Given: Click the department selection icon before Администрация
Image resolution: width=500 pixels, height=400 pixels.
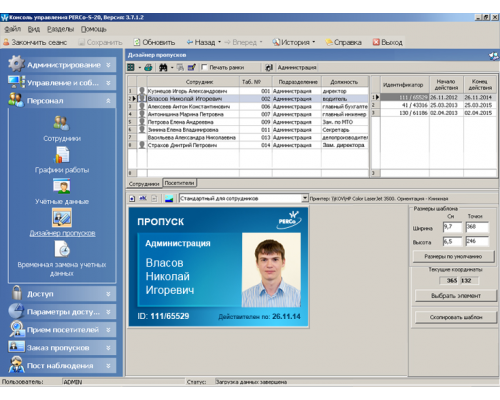Looking at the screenshot, I should tap(269, 68).
